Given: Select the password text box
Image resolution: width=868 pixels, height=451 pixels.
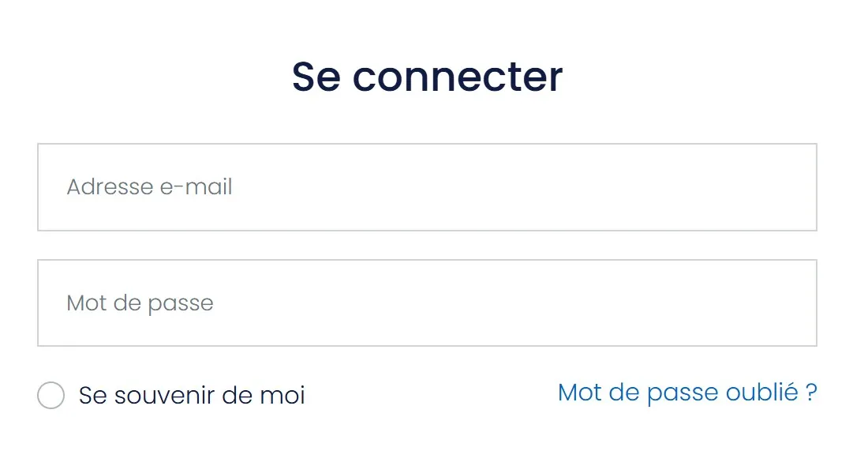Looking at the screenshot, I should (427, 303).
